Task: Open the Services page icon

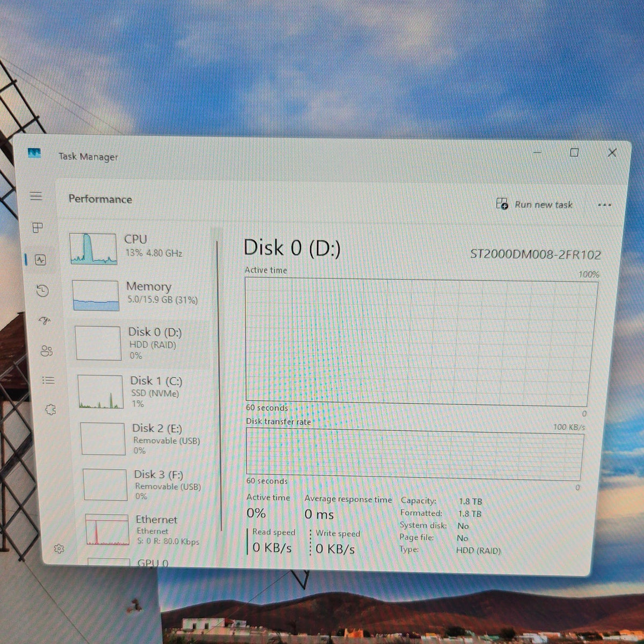Action: [x=50, y=410]
